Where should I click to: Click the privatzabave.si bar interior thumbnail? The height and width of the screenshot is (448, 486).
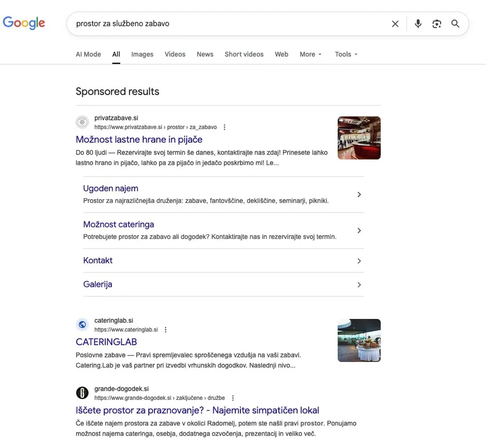359,138
